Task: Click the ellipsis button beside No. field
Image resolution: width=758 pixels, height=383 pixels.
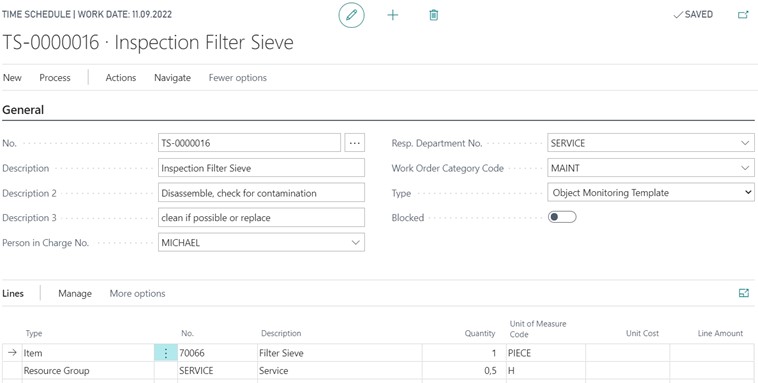Action: 355,143
